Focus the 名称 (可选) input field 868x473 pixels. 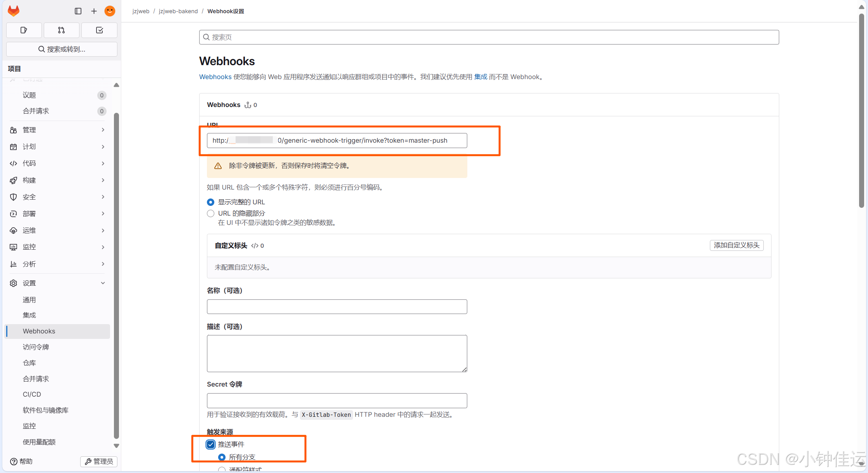(x=337, y=307)
